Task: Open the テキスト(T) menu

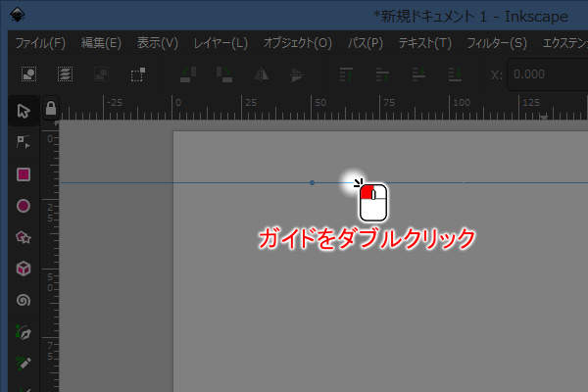Action: point(425,43)
